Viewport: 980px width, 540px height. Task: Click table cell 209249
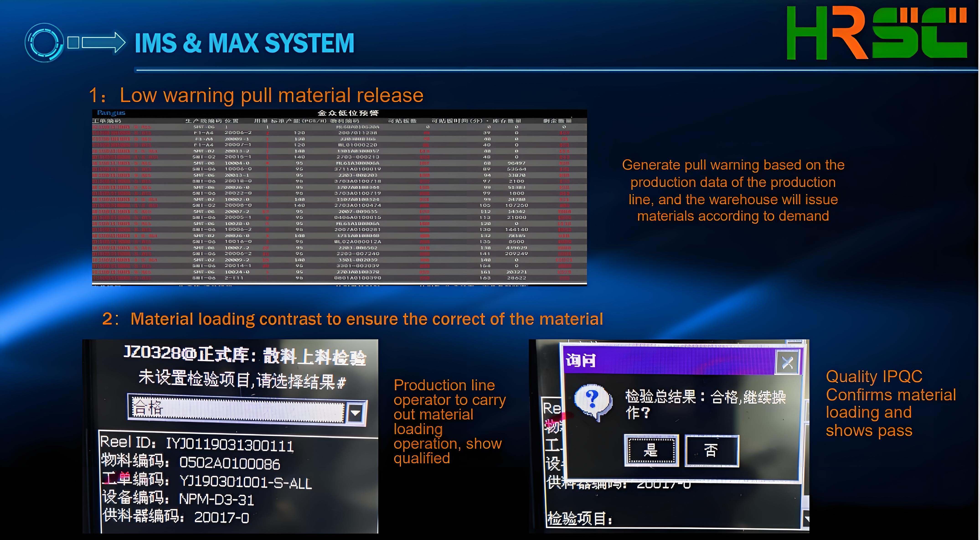pos(517,254)
